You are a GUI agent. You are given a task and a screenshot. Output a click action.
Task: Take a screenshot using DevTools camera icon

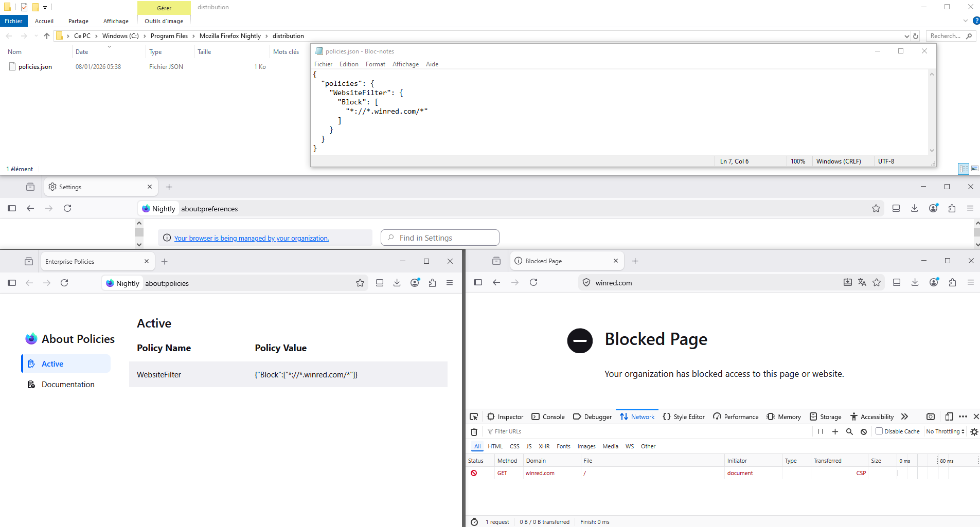tap(931, 416)
